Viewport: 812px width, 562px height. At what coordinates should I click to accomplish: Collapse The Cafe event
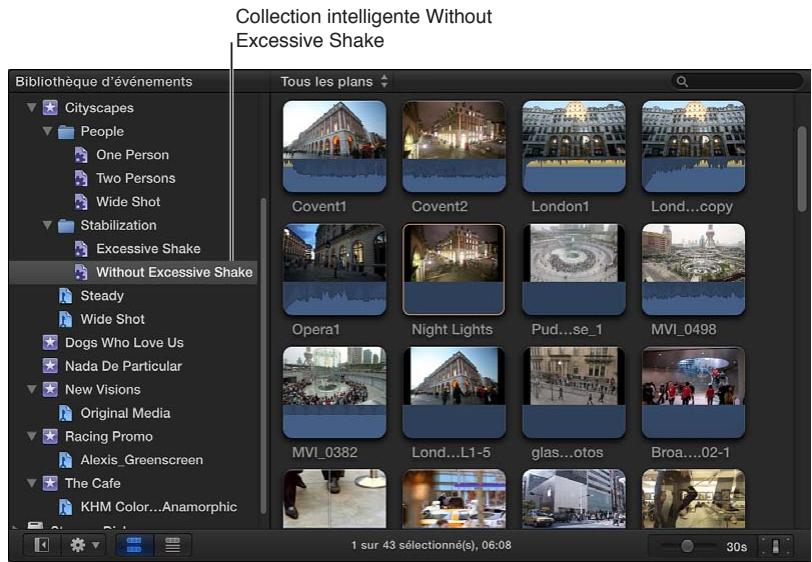[32, 483]
